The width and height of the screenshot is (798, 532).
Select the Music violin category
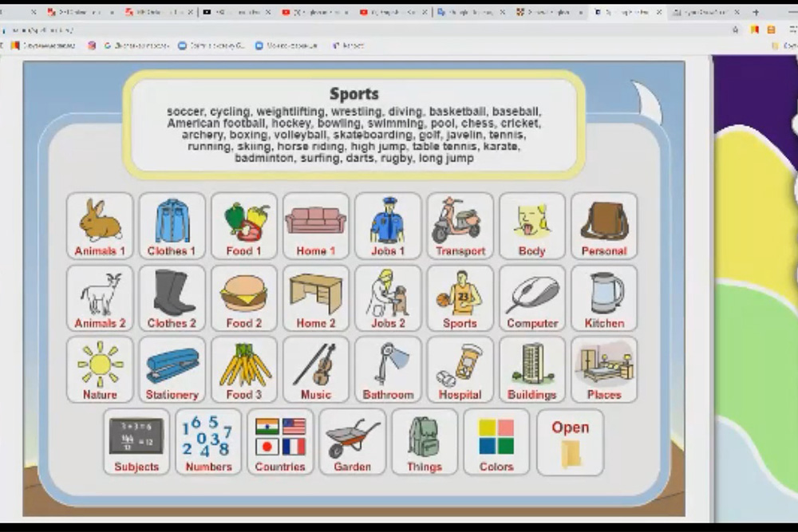[x=315, y=369]
